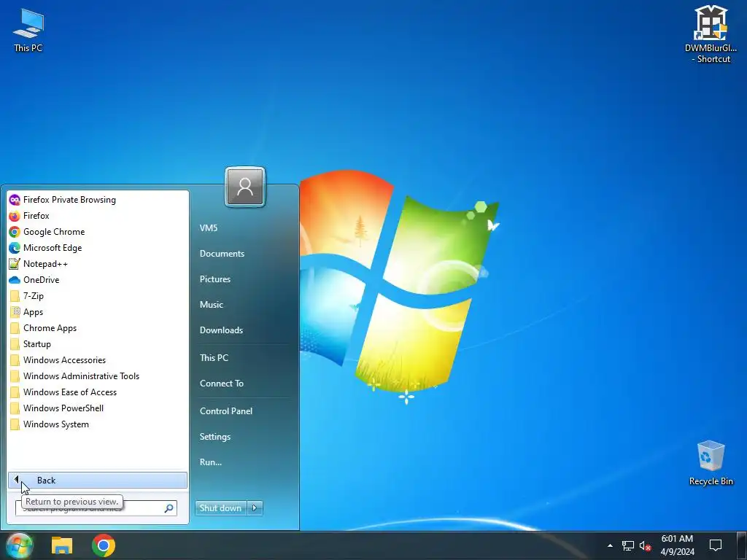Open Settings from the start menu
747x560 pixels.
215,437
